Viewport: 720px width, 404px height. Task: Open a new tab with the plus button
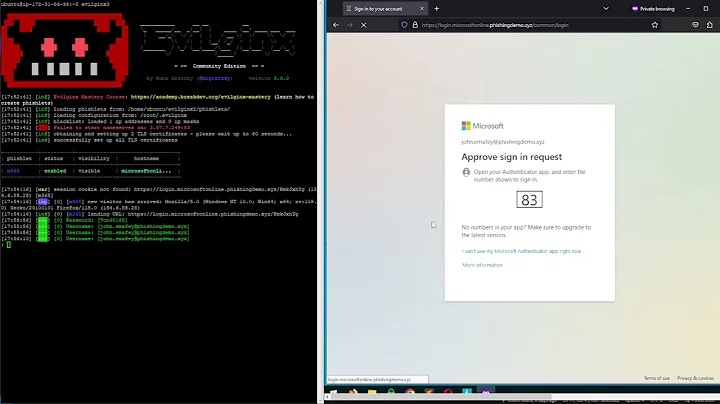coord(437,9)
